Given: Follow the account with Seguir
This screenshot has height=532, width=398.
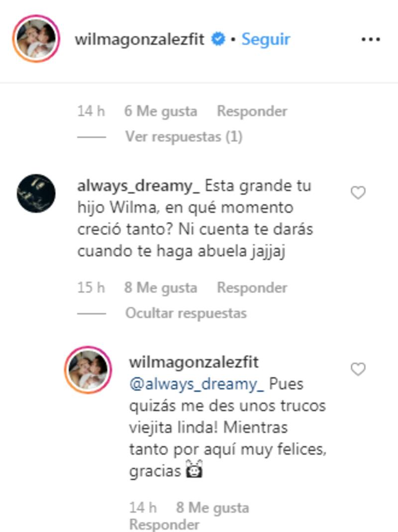Looking at the screenshot, I should click(266, 39).
